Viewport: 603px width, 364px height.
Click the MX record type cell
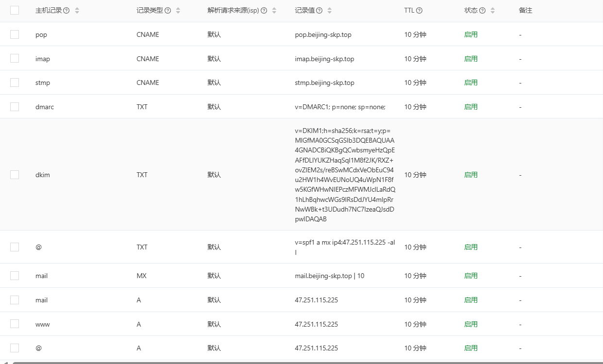142,276
